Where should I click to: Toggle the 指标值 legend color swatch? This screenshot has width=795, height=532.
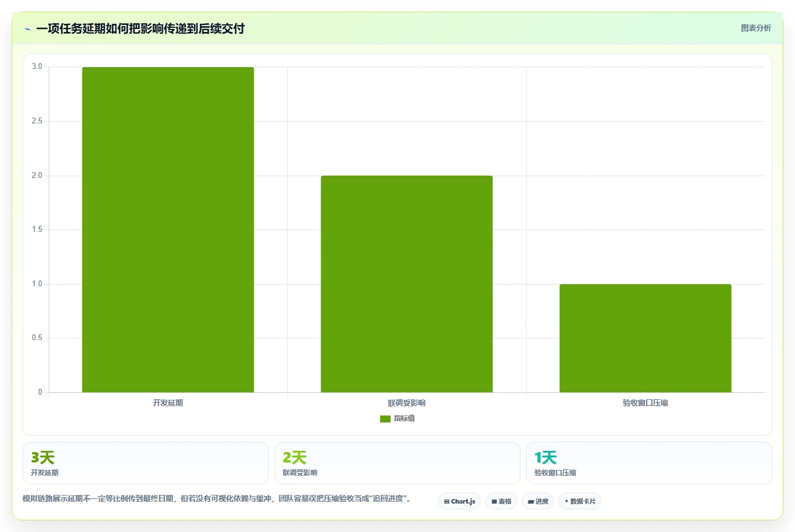385,418
